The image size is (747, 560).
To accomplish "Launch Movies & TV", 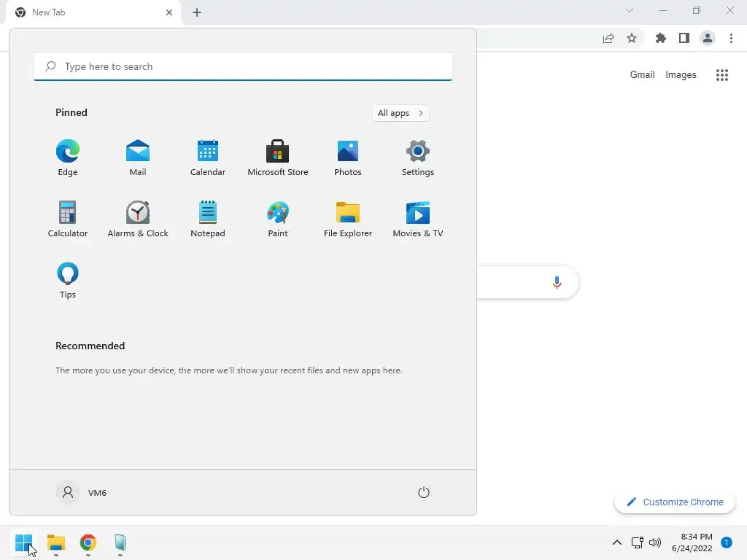I will [418, 219].
